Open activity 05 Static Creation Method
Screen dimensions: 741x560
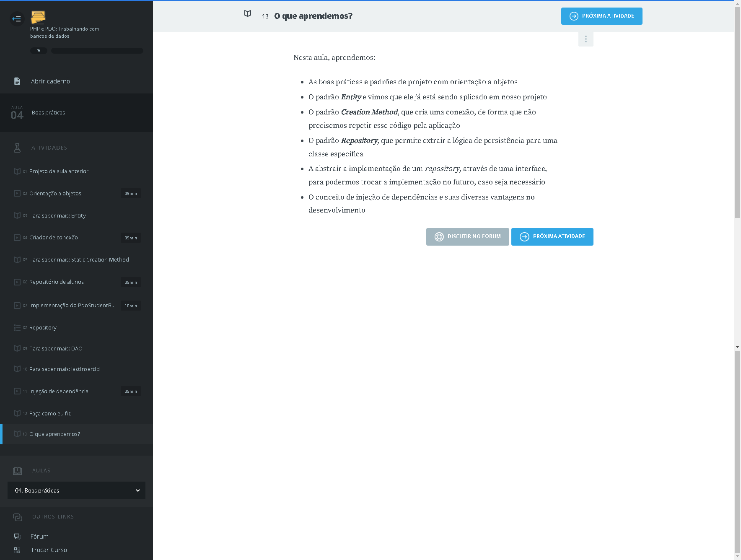click(x=79, y=260)
